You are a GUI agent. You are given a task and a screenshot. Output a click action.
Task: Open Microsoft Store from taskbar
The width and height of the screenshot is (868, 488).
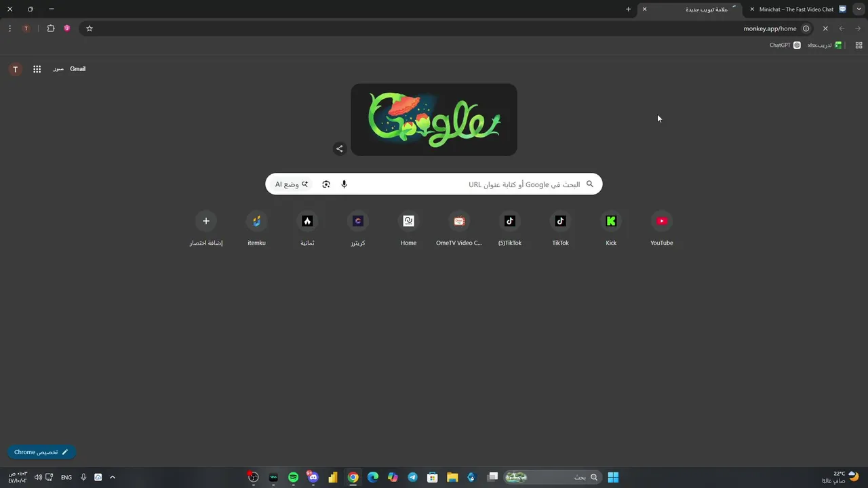point(432,477)
